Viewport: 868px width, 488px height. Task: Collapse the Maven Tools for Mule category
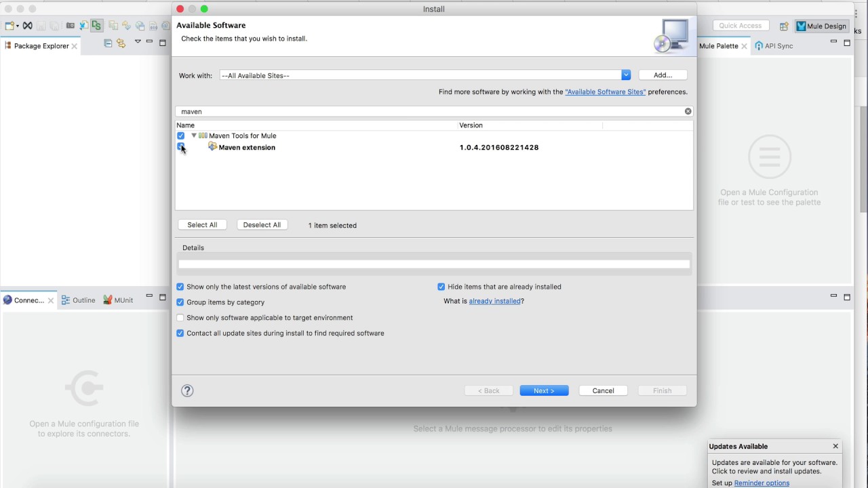click(x=194, y=136)
